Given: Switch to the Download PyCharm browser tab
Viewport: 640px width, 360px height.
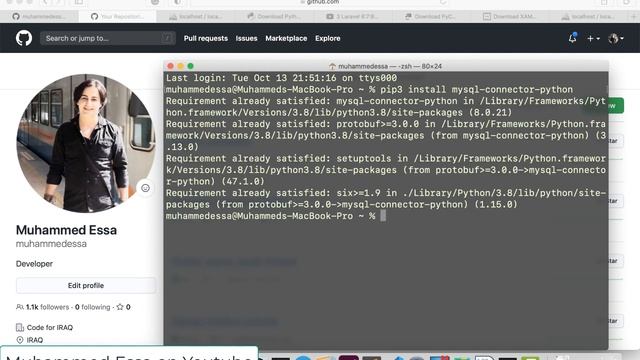Looking at the screenshot, I should point(430,16).
